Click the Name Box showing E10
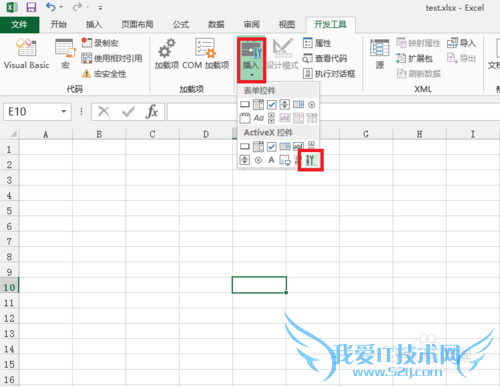This screenshot has height=387, width=500. [x=31, y=111]
